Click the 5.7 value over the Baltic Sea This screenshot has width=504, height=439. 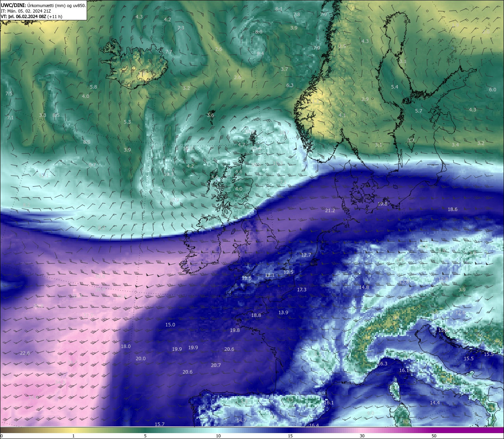(x=419, y=111)
